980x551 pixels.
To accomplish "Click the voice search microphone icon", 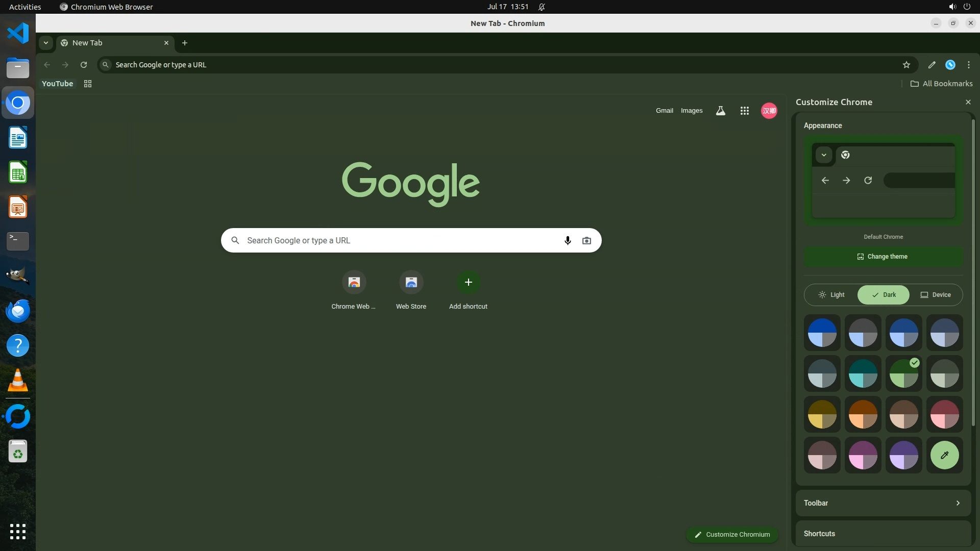I will click(x=568, y=240).
